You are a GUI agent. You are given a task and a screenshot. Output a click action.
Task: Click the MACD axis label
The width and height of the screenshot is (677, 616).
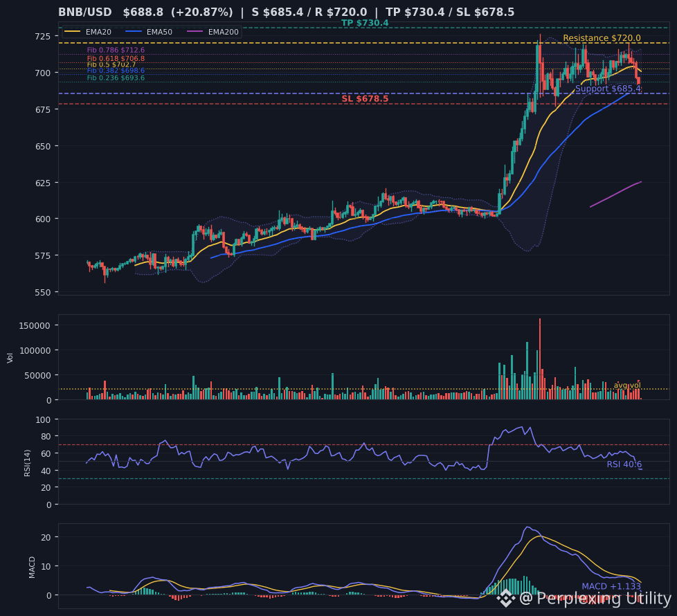click(x=32, y=568)
